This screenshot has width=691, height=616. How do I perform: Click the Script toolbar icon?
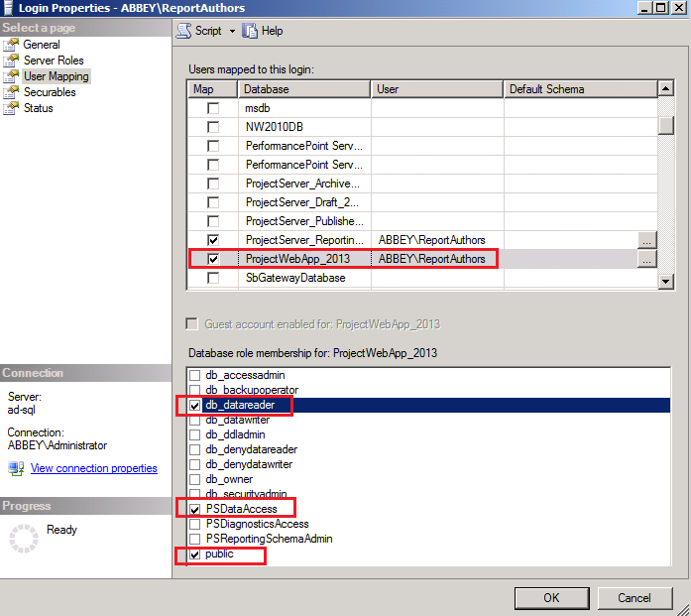183,31
